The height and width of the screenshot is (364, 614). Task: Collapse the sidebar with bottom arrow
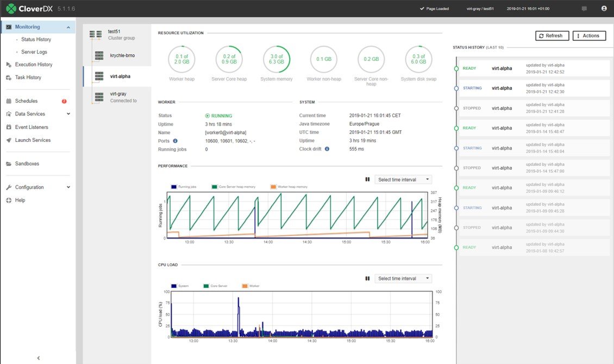tap(39, 357)
